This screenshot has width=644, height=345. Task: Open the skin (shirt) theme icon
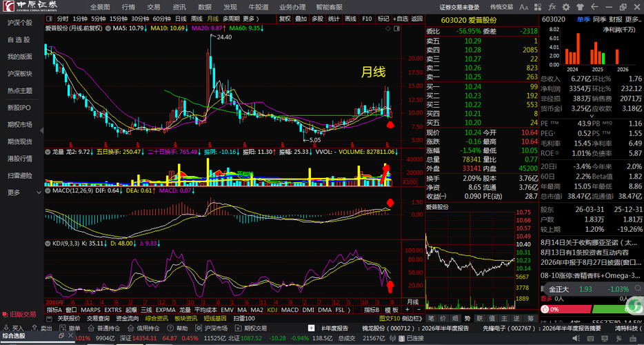[x=580, y=7]
